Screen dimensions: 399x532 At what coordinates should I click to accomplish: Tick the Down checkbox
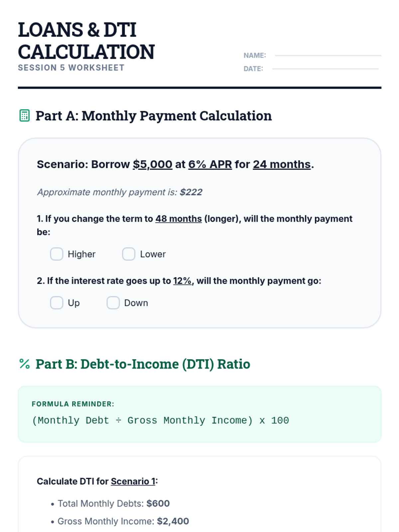(x=113, y=303)
